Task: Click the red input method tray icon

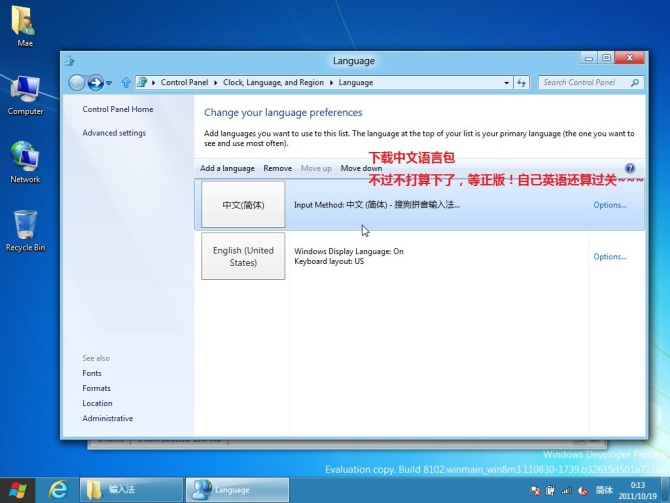Action: (582, 491)
